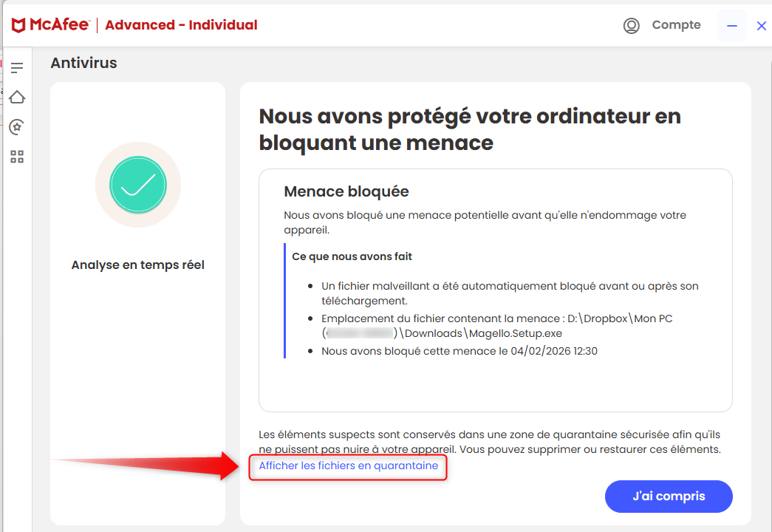The image size is (772, 532).
Task: Select the Antivirus page title
Action: [83, 63]
